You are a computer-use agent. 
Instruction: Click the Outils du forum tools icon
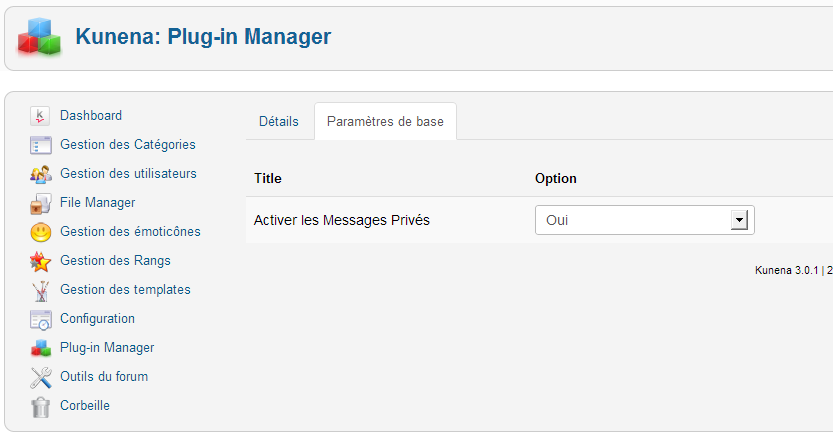pos(40,377)
